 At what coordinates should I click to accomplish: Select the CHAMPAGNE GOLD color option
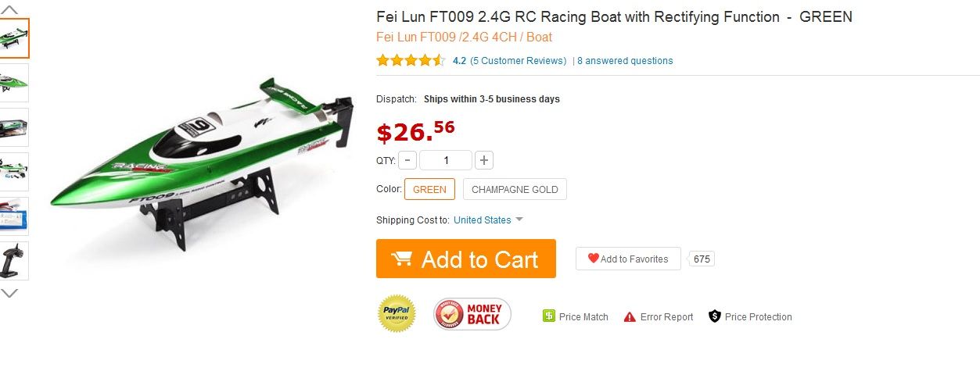coord(515,189)
